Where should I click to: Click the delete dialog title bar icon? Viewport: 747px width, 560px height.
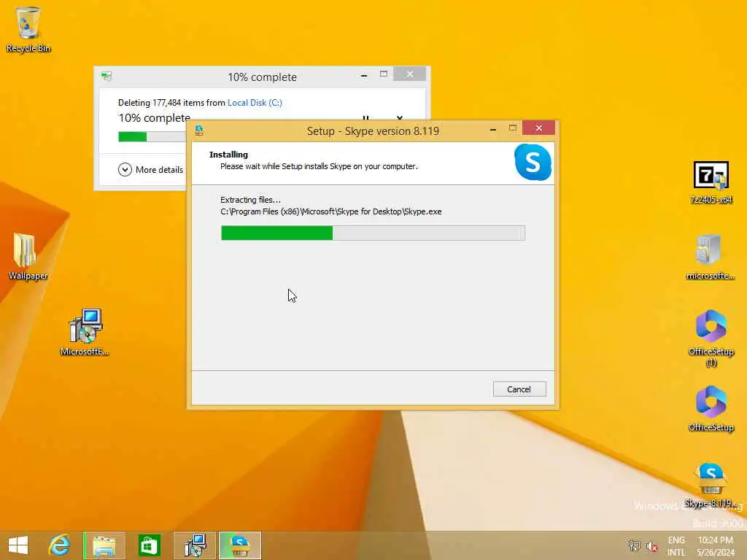click(107, 76)
